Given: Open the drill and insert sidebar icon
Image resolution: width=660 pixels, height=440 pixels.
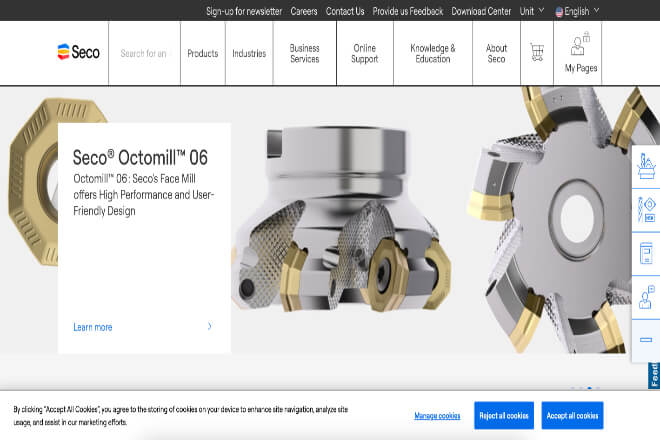Looking at the screenshot, I should point(646,209).
